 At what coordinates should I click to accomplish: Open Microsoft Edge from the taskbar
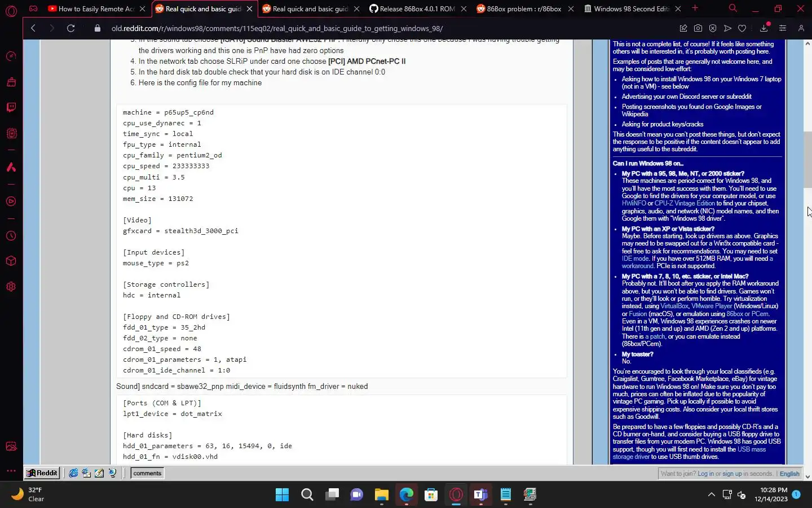[x=407, y=495]
